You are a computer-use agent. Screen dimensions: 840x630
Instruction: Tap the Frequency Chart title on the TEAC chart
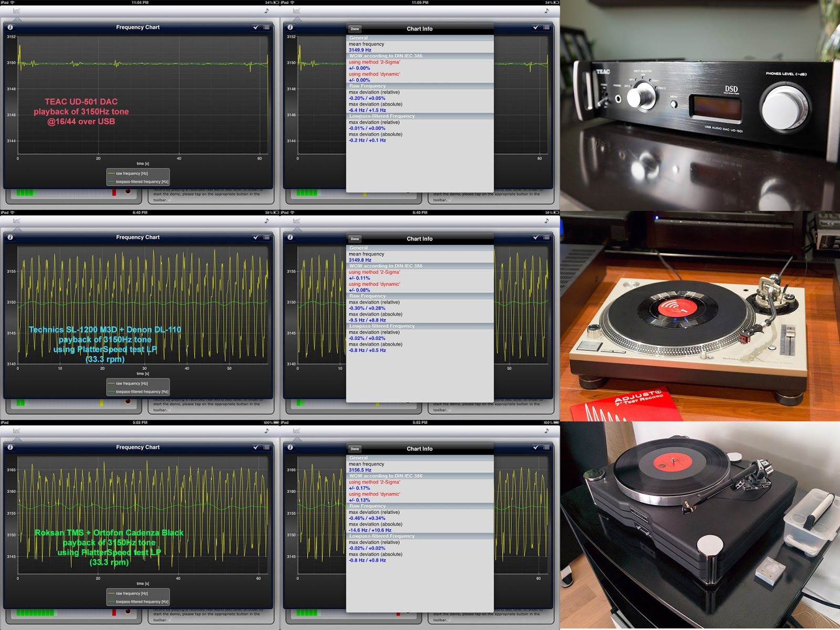click(138, 27)
